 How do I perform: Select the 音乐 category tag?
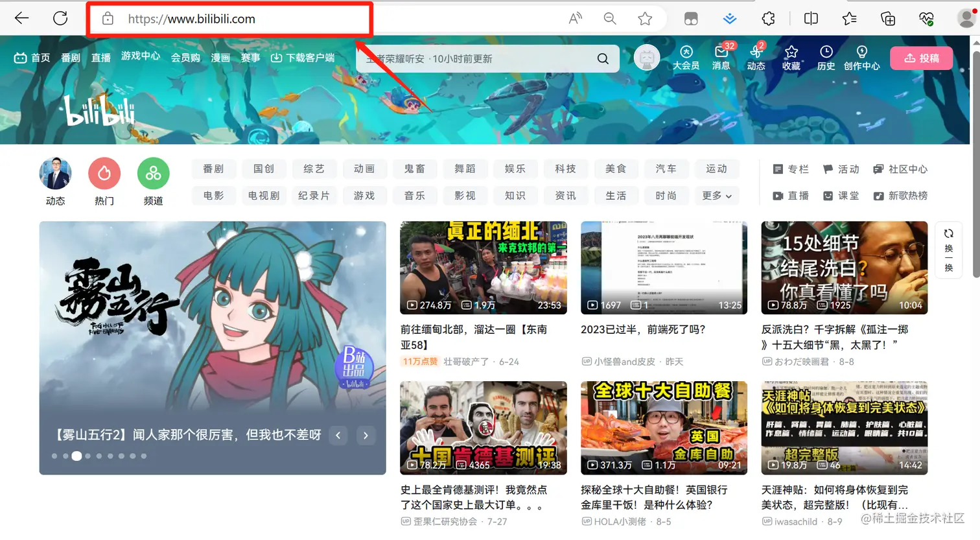tap(415, 195)
